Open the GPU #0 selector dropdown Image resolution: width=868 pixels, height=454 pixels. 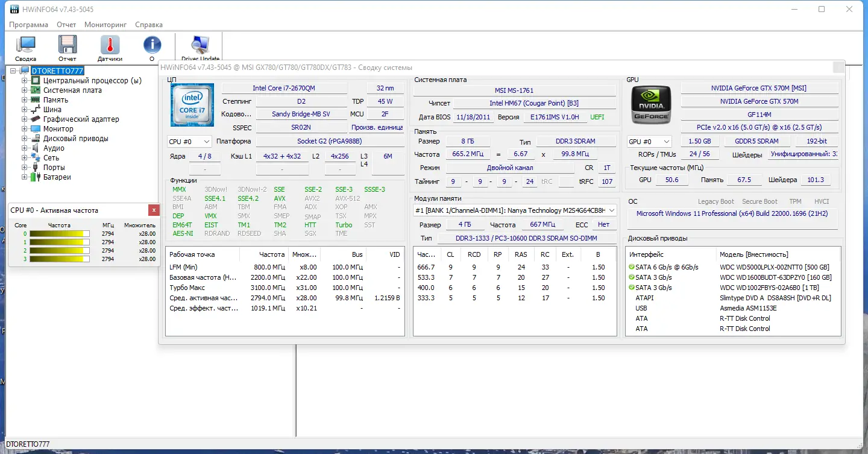[x=649, y=142]
